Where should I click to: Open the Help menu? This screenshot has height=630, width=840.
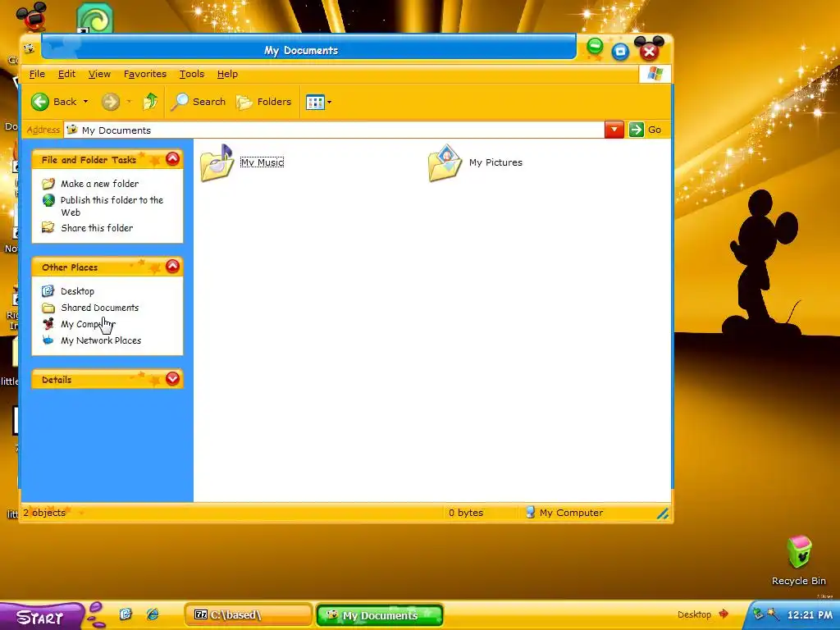[227, 74]
